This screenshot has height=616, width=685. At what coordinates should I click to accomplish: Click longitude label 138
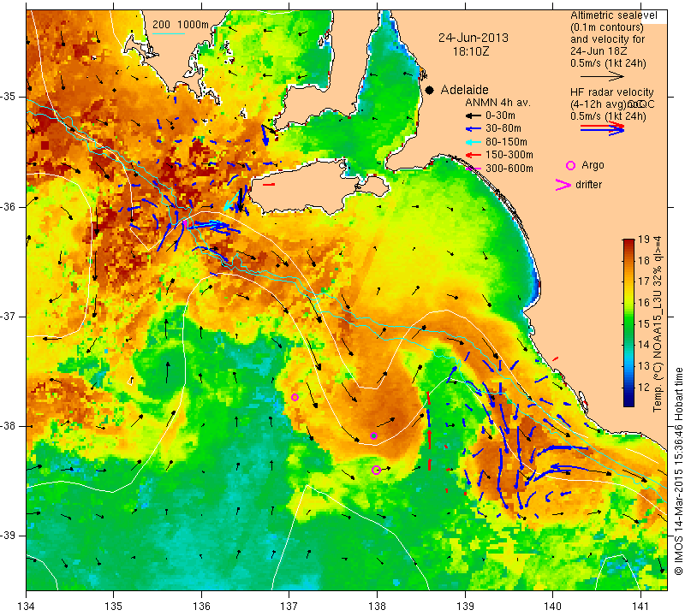point(377,606)
